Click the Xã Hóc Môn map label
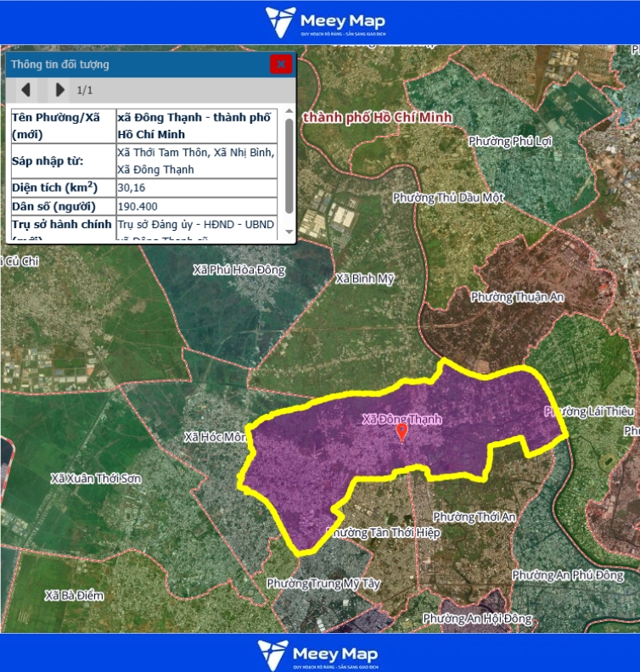Screen dimensions: 640x672 click(x=216, y=437)
